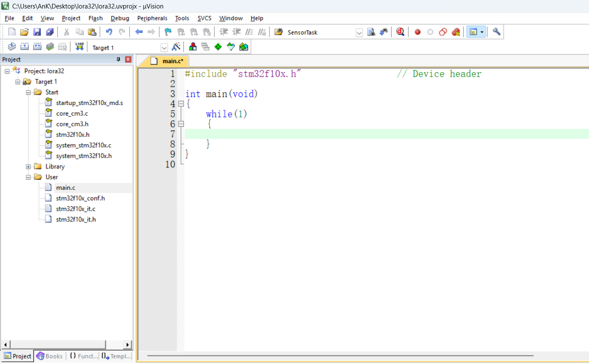Toggle the Project window toolbar button
The height and width of the screenshot is (364, 589).
pos(473,32)
